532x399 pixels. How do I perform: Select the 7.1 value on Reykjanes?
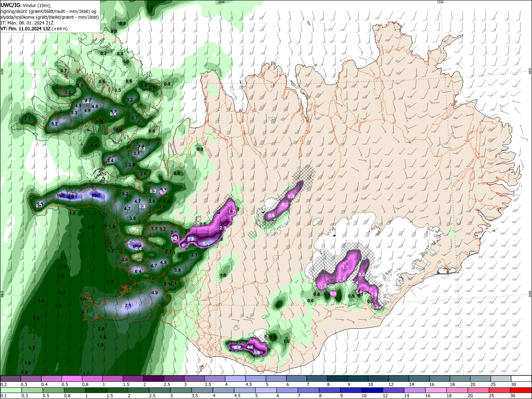(128, 305)
